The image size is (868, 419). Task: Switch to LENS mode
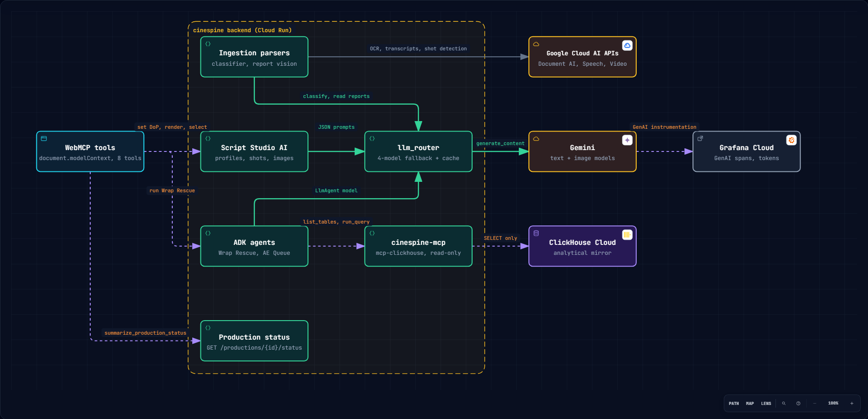click(x=766, y=403)
